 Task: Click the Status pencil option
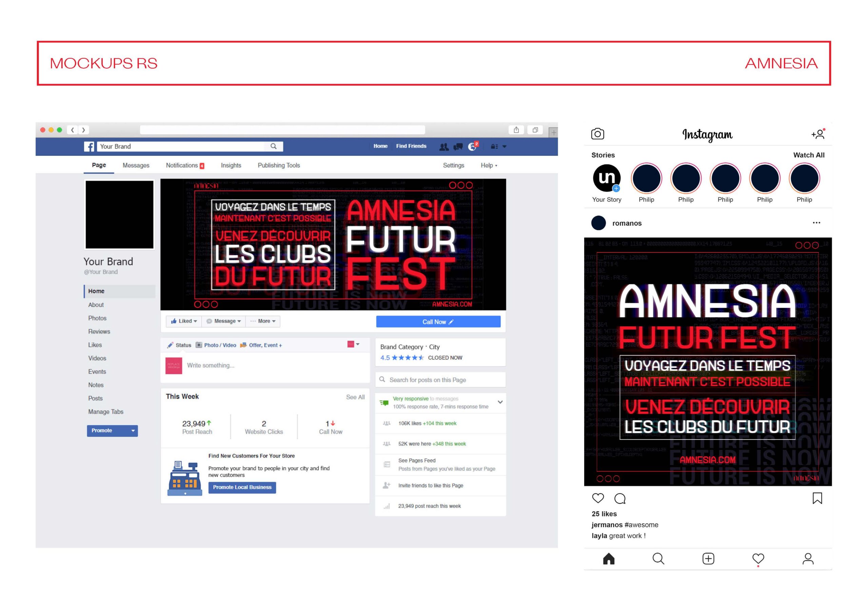[179, 345]
